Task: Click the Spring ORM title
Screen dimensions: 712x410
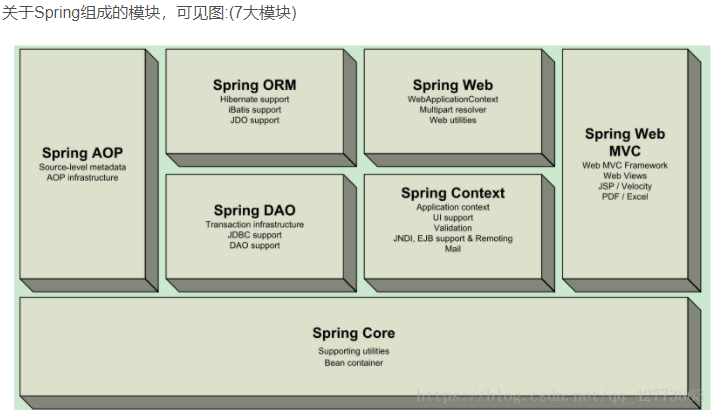Action: pos(254,85)
